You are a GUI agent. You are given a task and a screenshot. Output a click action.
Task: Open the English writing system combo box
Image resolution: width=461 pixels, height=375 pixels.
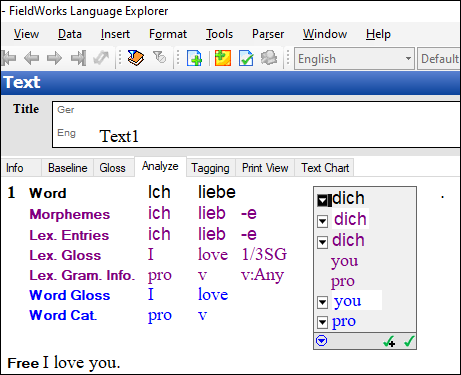tap(354, 59)
